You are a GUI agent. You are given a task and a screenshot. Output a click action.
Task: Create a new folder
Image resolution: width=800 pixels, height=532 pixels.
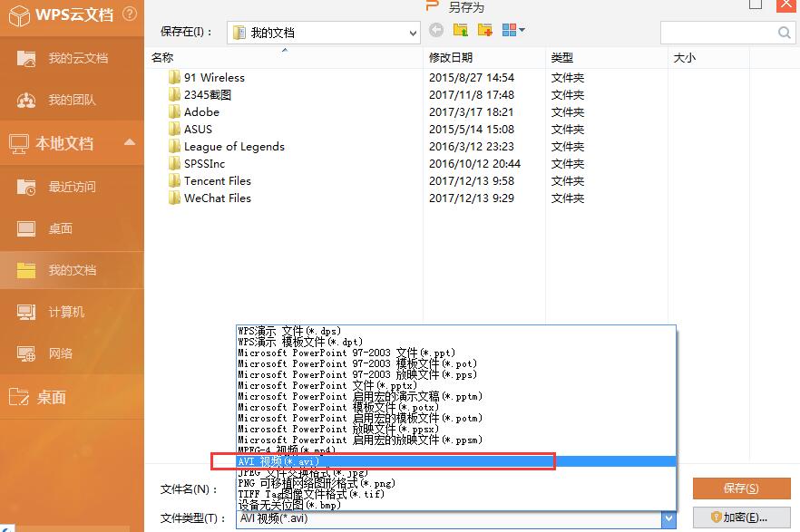(x=484, y=30)
